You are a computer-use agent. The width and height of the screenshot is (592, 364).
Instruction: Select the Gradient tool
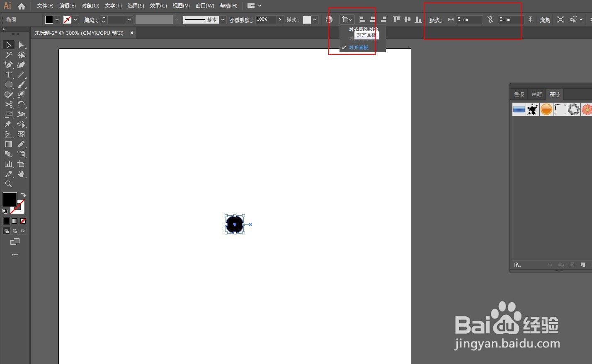(9, 144)
